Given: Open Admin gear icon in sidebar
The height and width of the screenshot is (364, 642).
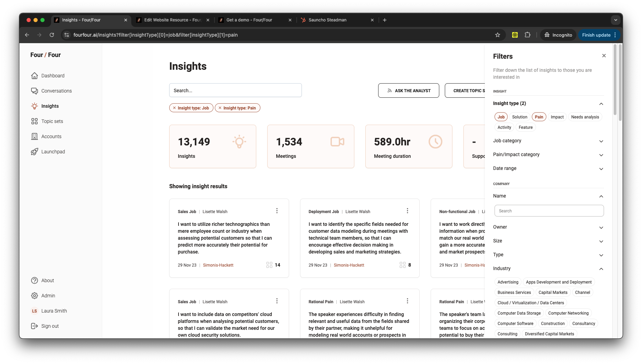Looking at the screenshot, I should [35, 296].
